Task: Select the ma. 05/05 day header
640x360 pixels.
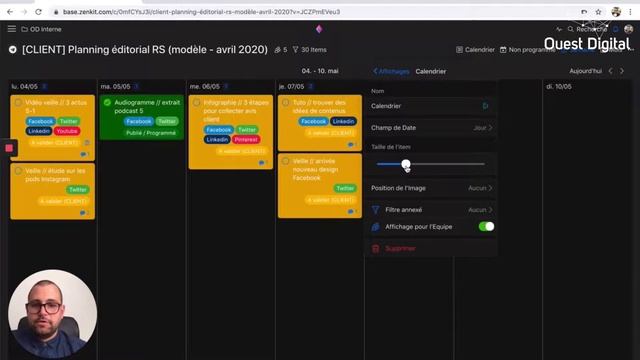Action: click(x=116, y=87)
